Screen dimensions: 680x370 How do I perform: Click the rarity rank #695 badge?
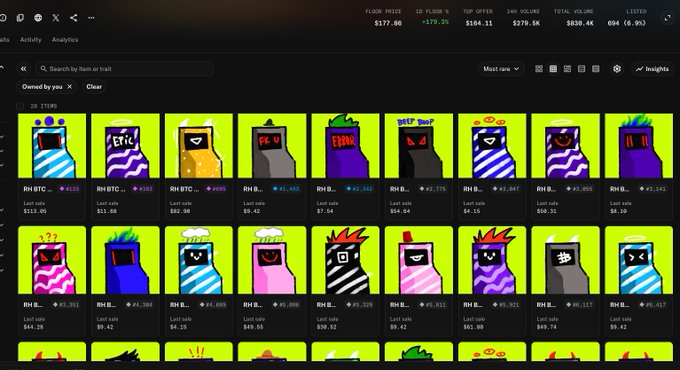[x=216, y=189]
